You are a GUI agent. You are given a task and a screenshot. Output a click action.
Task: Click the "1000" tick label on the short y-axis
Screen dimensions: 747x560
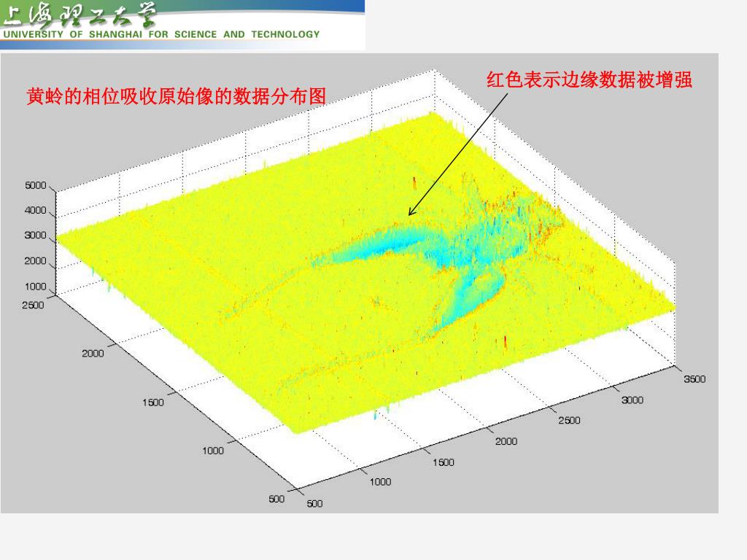[212, 451]
